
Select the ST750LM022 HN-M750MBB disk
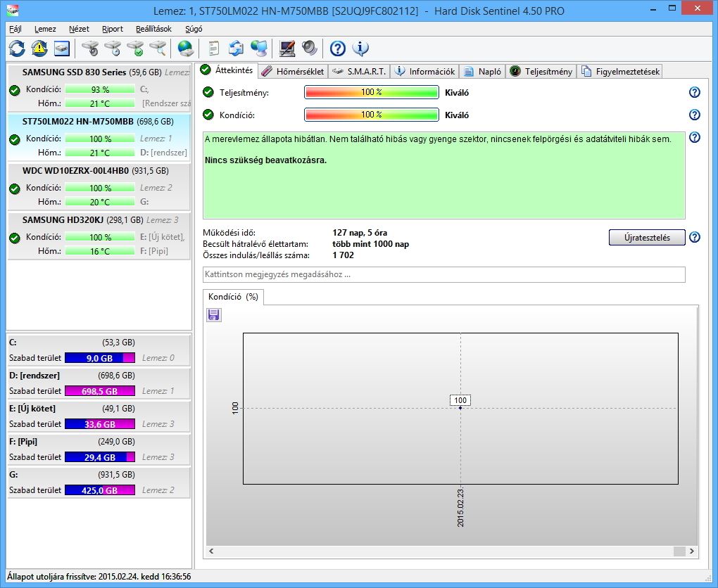click(x=99, y=137)
